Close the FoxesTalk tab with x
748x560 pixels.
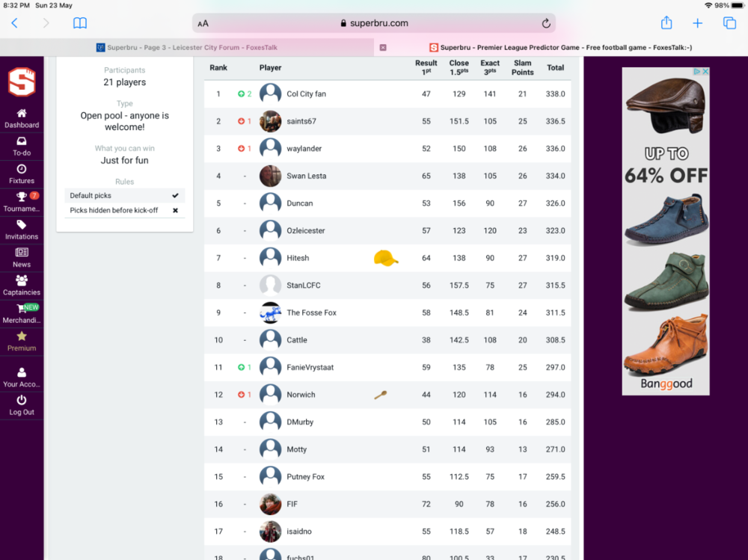click(x=382, y=47)
